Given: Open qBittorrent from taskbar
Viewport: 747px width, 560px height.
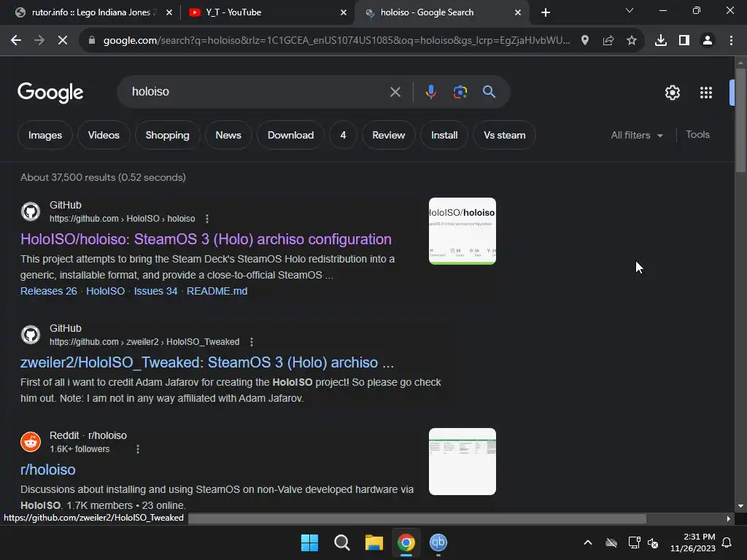Looking at the screenshot, I should click(x=438, y=542).
